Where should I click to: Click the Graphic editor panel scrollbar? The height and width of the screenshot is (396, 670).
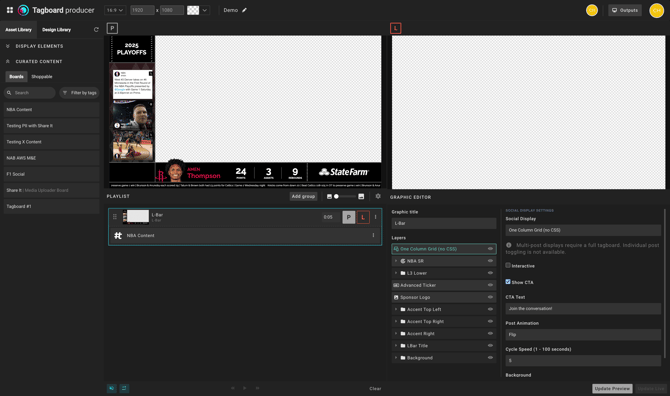tap(664, 283)
